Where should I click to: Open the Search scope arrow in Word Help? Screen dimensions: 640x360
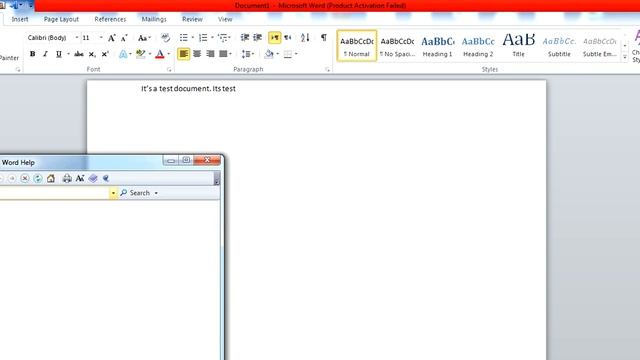(156, 193)
